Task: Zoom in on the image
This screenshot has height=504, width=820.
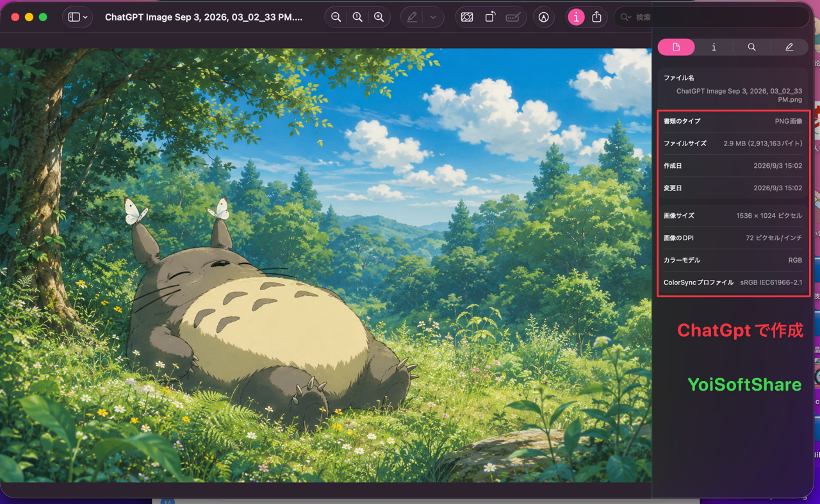Action: pos(379,17)
